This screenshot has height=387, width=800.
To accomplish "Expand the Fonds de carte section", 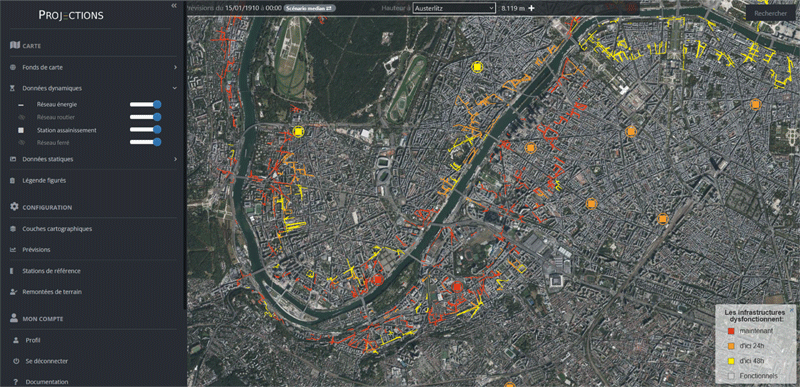I will (x=93, y=67).
